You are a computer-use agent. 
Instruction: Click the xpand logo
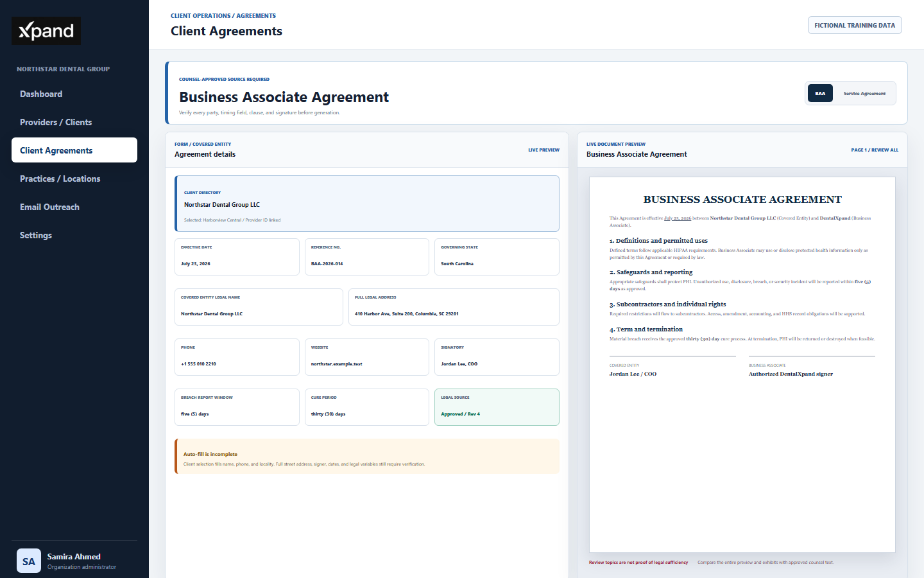46,31
